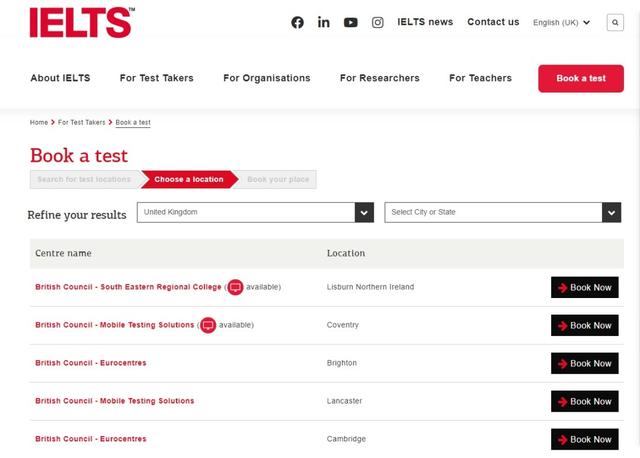Click the Centre name column header
640x458 pixels.
[x=63, y=253]
